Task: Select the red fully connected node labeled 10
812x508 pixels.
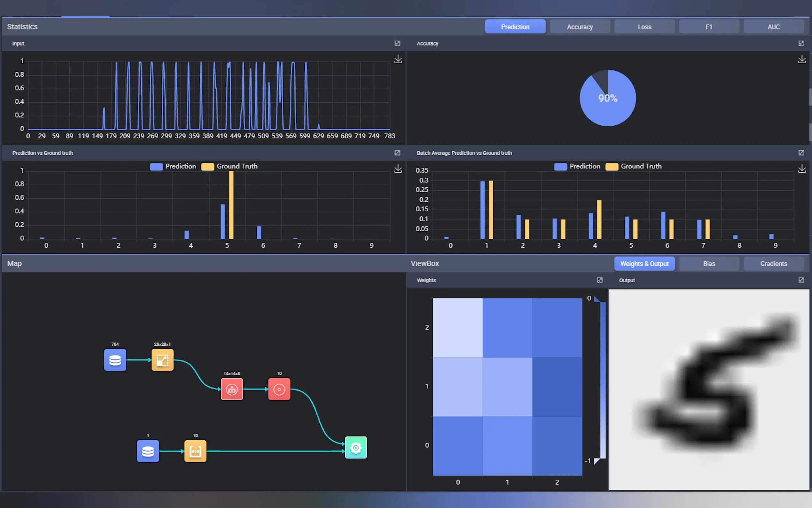Action: tap(279, 389)
